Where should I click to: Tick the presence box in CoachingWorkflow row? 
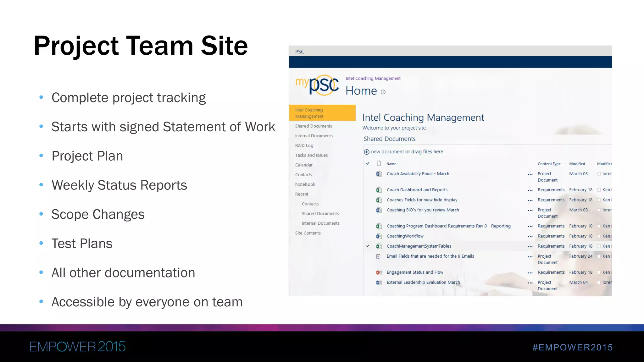599,236
